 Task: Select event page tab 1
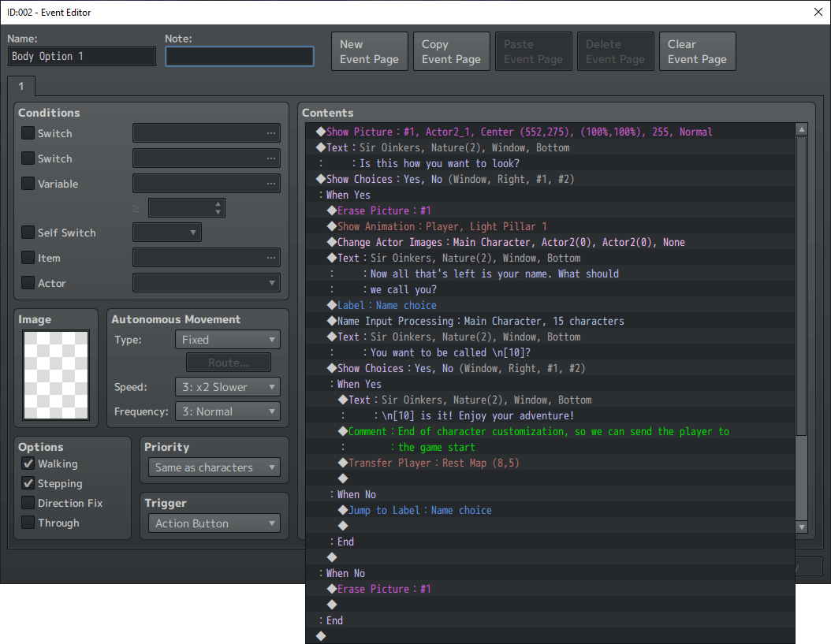21,86
